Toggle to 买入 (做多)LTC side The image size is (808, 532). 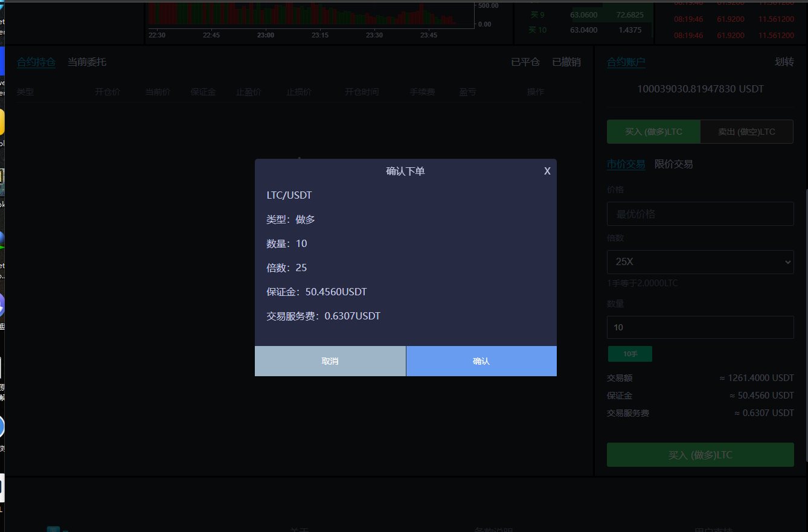[653, 132]
